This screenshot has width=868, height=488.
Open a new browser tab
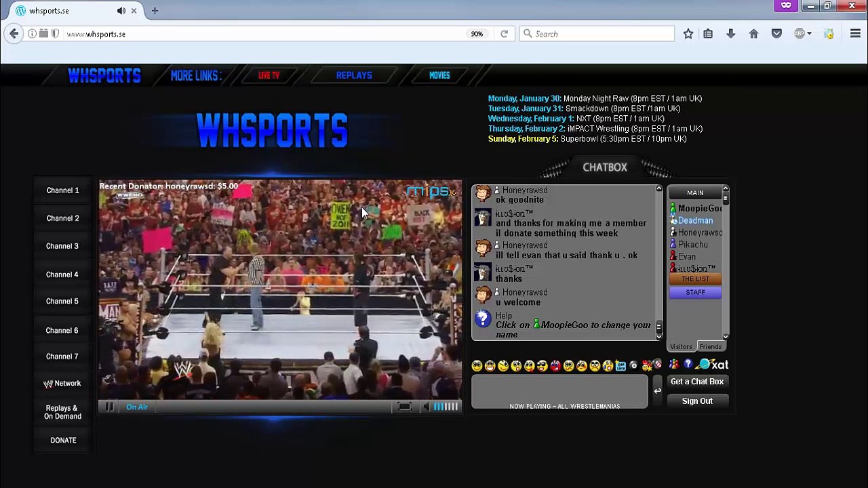[x=155, y=11]
